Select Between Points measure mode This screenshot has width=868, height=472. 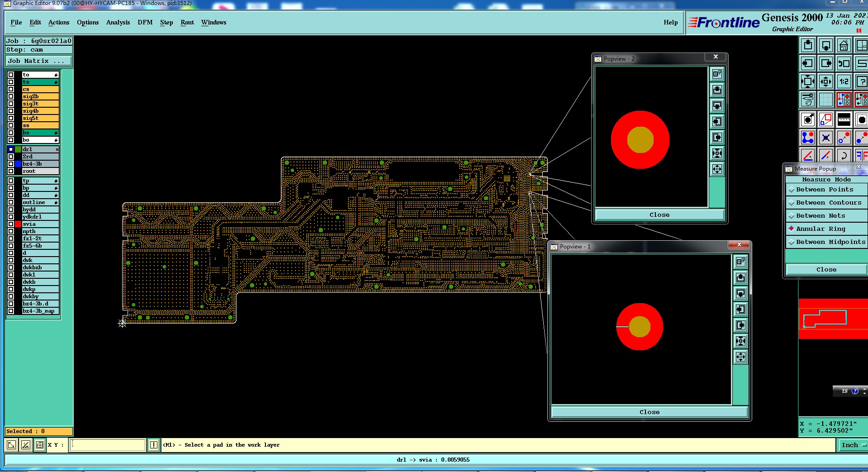pos(826,189)
